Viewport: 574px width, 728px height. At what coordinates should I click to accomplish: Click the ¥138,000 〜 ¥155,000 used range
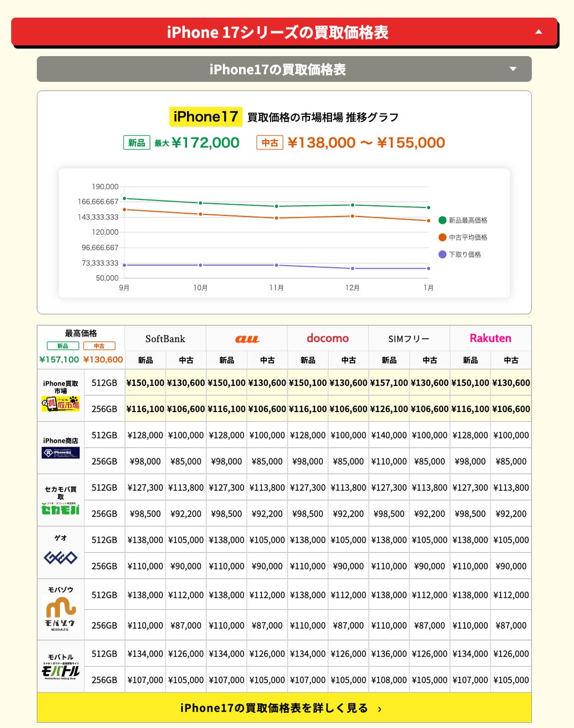point(366,142)
